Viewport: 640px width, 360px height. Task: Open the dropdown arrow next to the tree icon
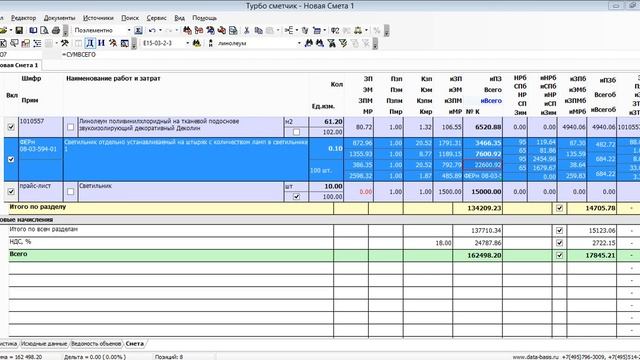(x=297, y=30)
